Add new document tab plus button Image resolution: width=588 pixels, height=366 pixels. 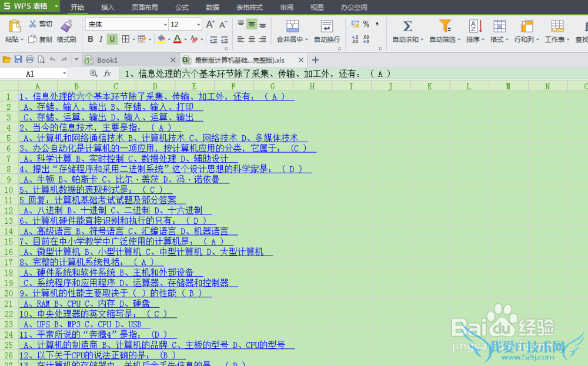315,60
